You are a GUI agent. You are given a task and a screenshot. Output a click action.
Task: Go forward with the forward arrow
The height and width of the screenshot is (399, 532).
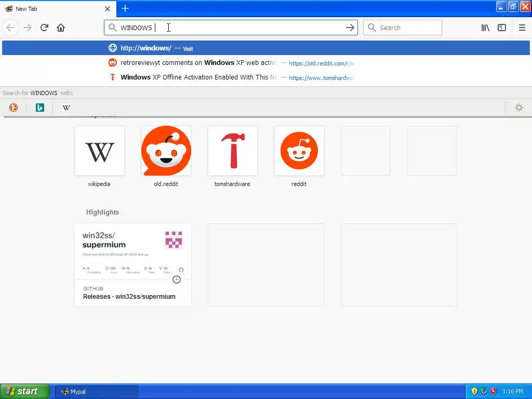(28, 28)
